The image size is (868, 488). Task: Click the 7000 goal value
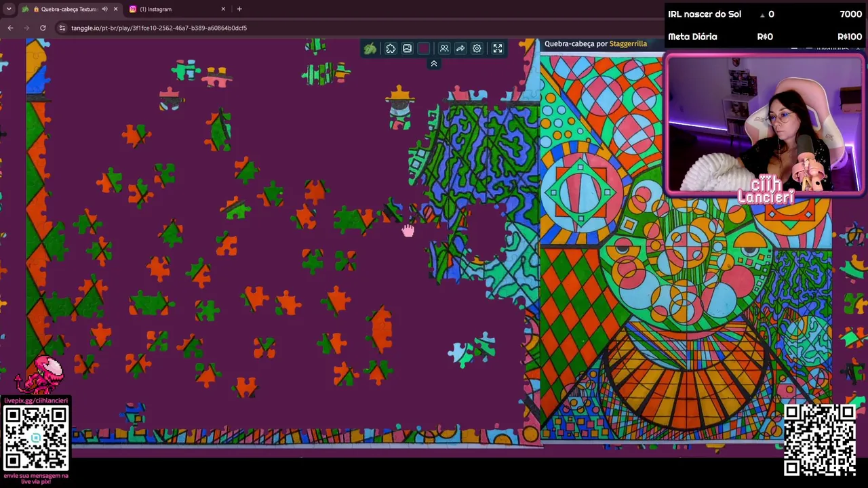(x=850, y=14)
